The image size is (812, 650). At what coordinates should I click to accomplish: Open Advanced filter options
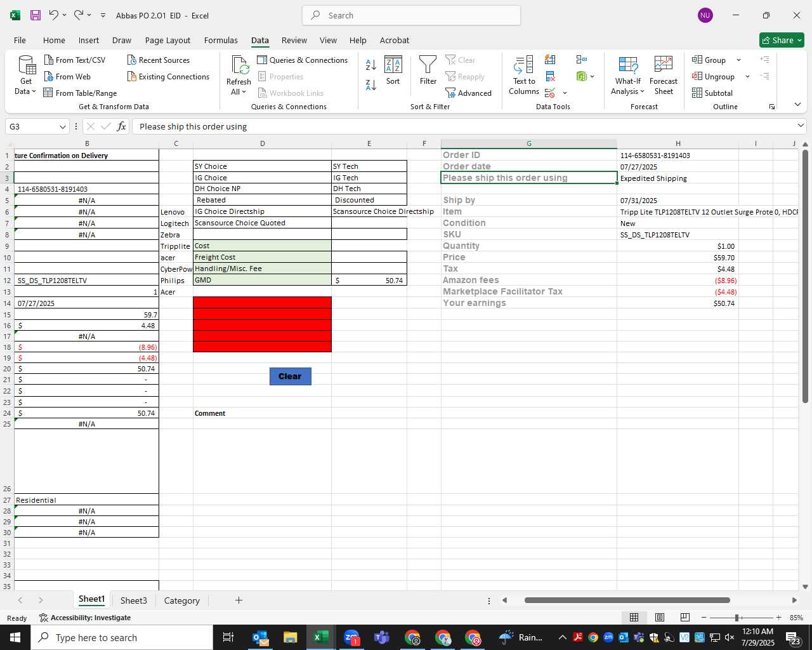(468, 93)
